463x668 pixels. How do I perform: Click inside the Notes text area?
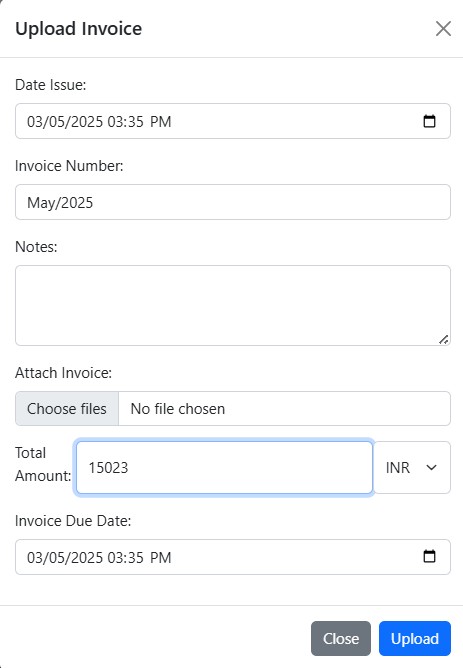[233, 305]
